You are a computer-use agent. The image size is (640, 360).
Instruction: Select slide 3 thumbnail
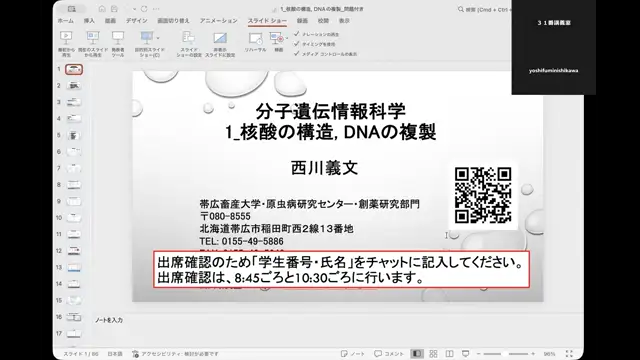(x=74, y=102)
